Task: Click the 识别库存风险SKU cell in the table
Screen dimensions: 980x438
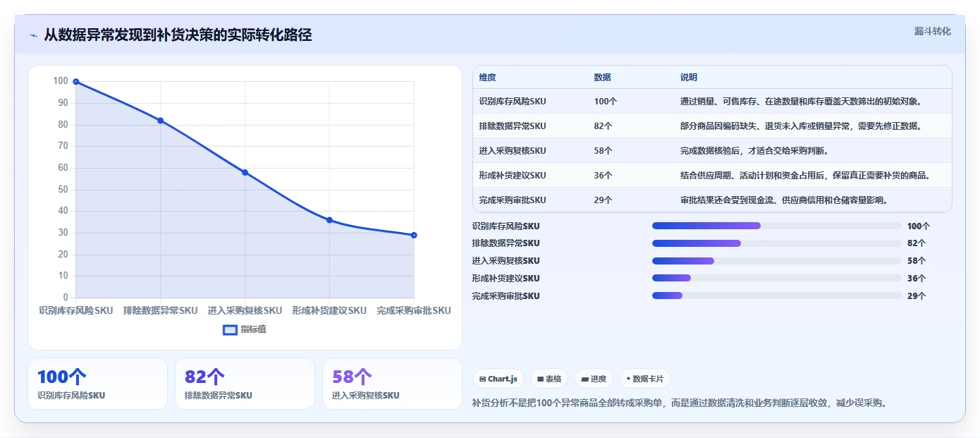Action: (513, 102)
